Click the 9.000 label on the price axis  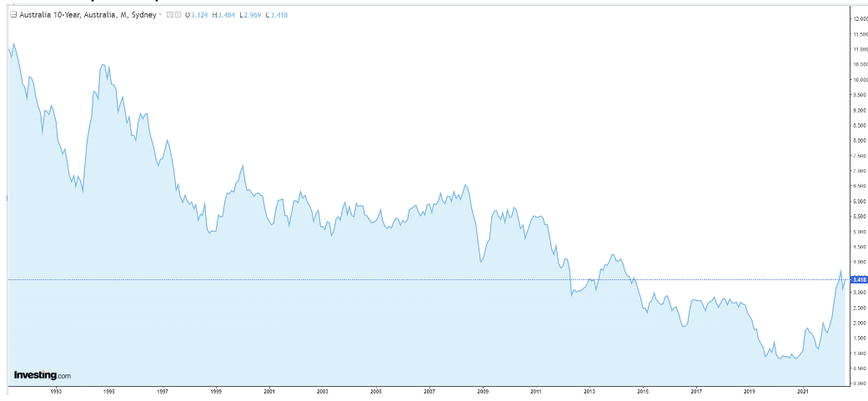click(x=857, y=110)
